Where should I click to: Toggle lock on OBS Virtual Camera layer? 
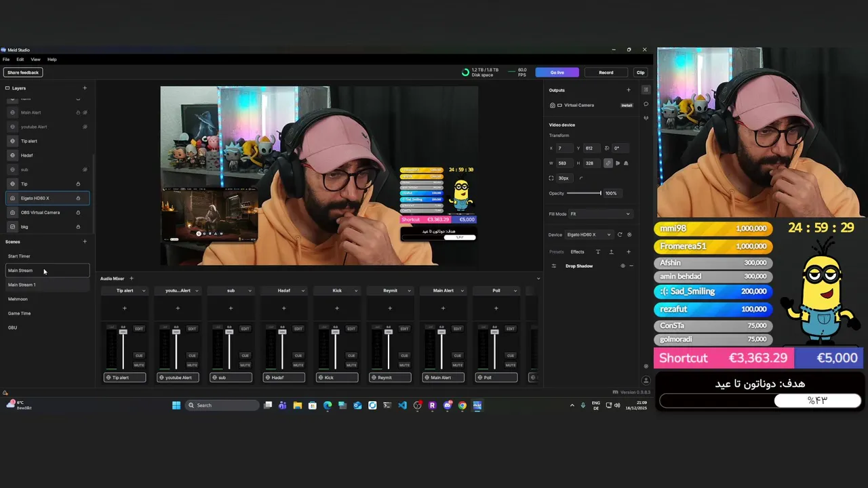click(78, 212)
